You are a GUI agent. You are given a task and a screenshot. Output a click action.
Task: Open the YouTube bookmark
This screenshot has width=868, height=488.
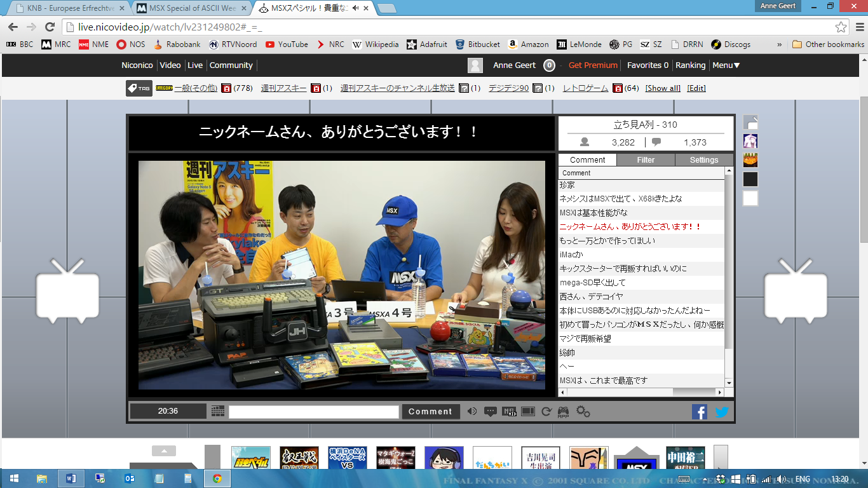pos(287,44)
